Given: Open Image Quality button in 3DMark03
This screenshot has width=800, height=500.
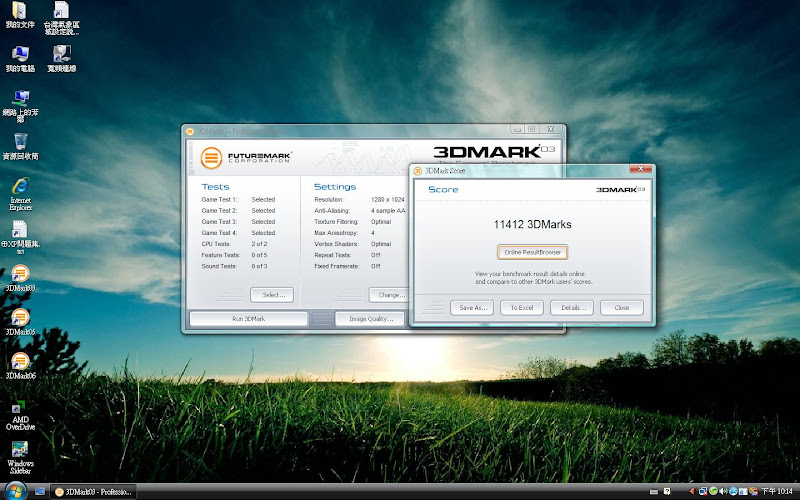Looking at the screenshot, I should tap(371, 319).
